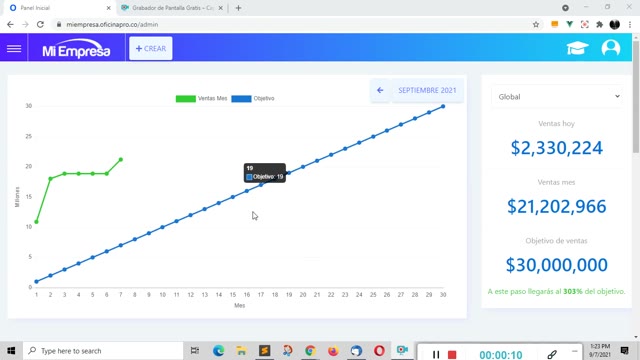
Task: Pause the screen recording
Action: click(436, 354)
